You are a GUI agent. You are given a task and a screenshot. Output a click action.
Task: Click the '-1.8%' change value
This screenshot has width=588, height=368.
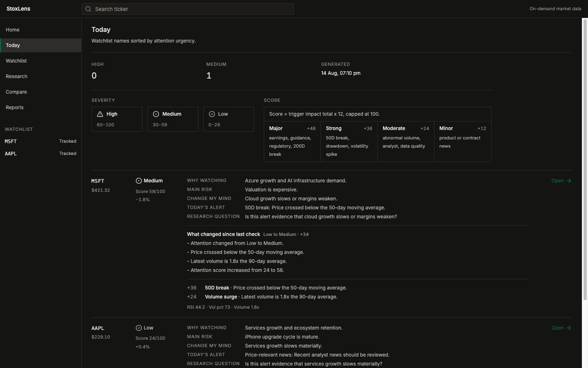[x=143, y=200]
